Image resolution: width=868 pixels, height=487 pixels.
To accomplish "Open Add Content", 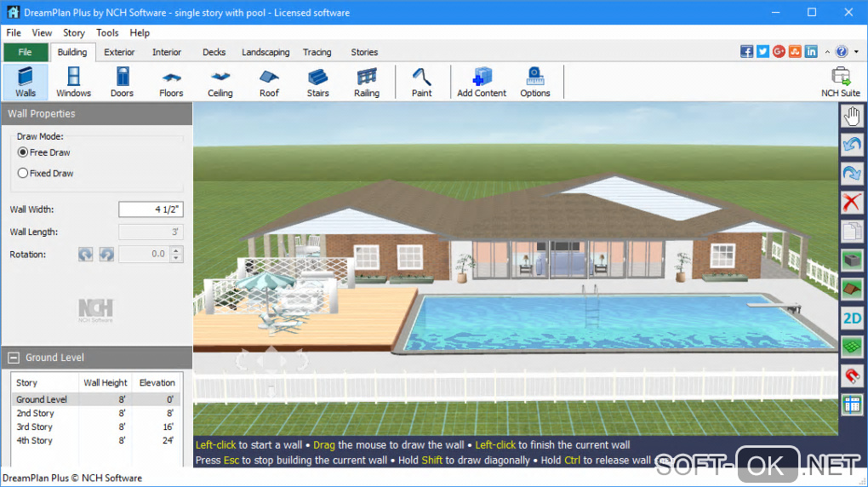I will tap(482, 82).
